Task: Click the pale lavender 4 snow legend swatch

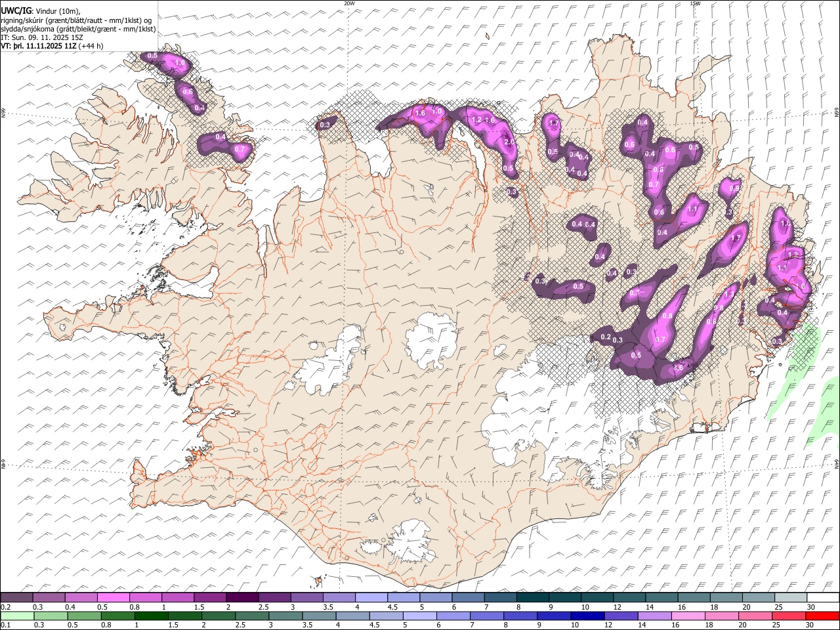Action: click(370, 598)
